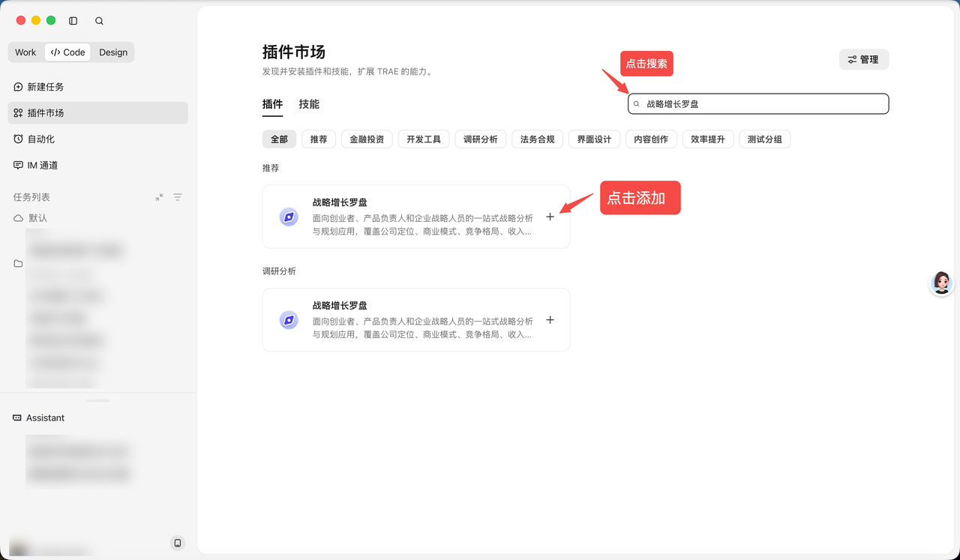
Task: Toggle the sidebar panel icon
Action: pos(73,21)
